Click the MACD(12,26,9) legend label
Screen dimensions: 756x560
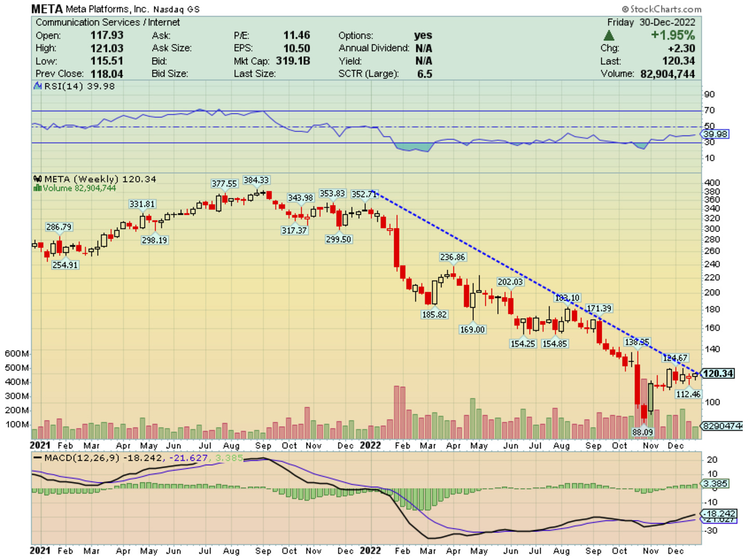tap(82, 458)
